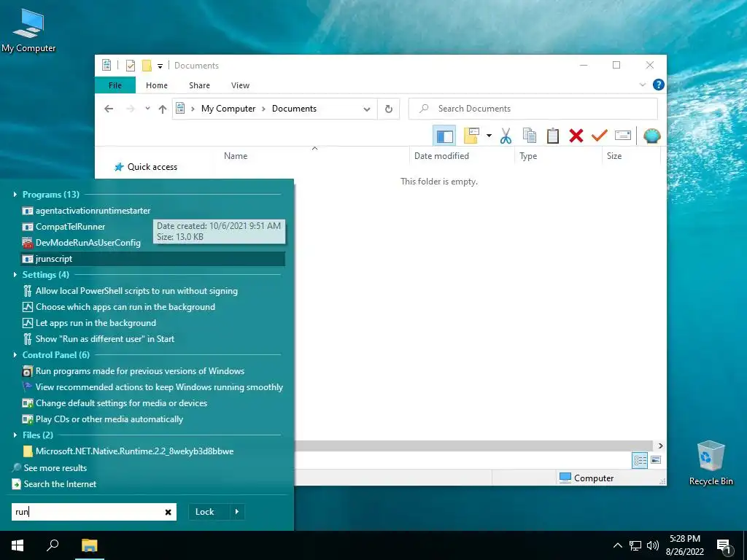Click the Paste clipboard icon
Image resolution: width=747 pixels, height=560 pixels.
pos(553,136)
